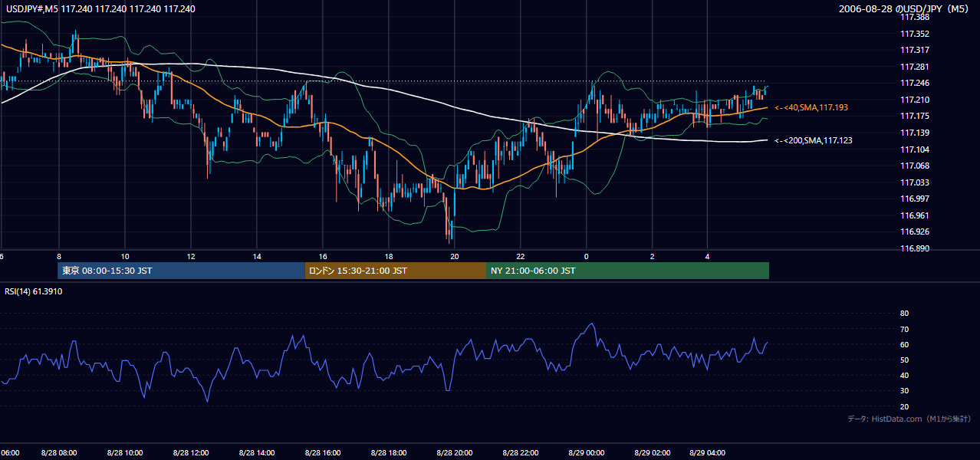Click price axis value 117.175

click(x=914, y=116)
